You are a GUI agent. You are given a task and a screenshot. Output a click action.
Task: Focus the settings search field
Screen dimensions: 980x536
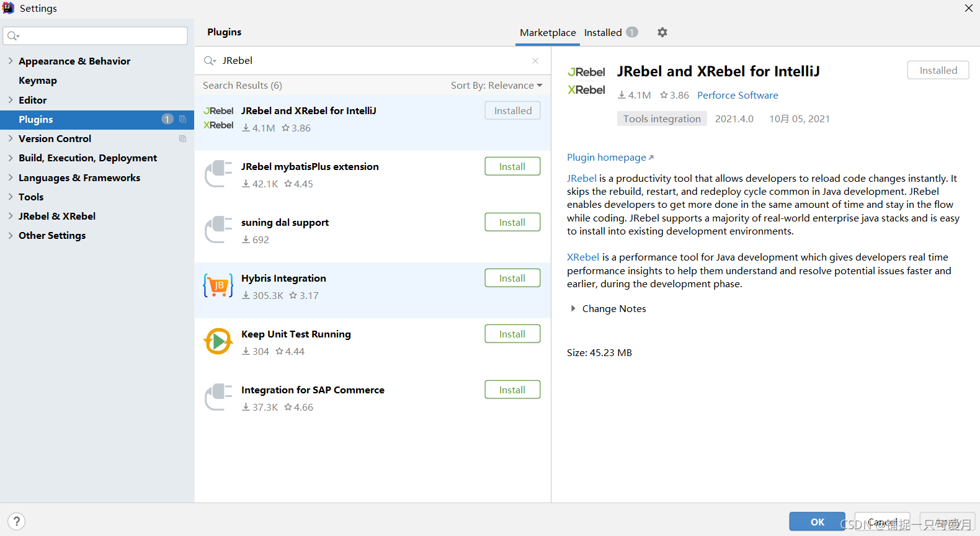pyautogui.click(x=99, y=36)
